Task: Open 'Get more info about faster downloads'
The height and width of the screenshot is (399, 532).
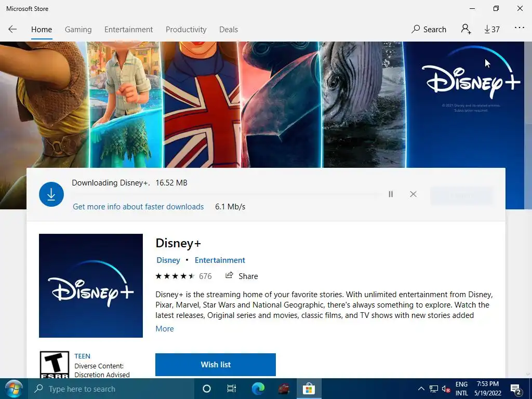Action: 138,207
